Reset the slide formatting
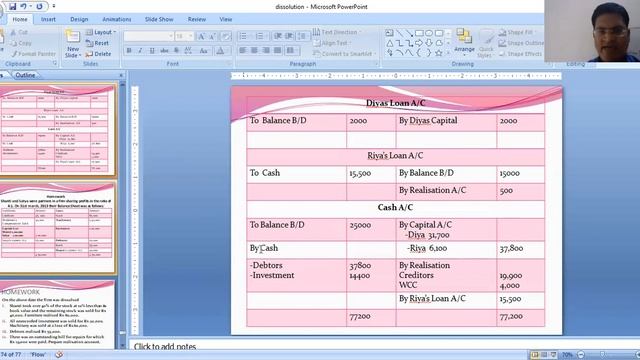This screenshot has width=640, height=360. click(x=97, y=43)
